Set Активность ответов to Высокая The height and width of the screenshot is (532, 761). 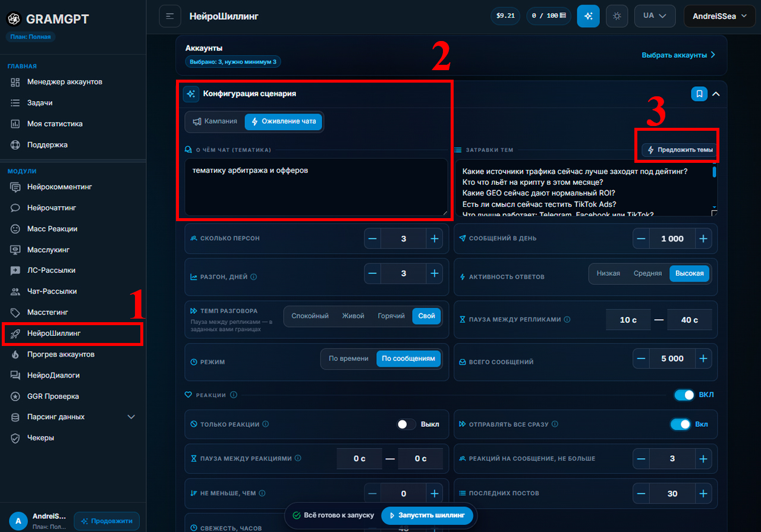[x=690, y=273]
